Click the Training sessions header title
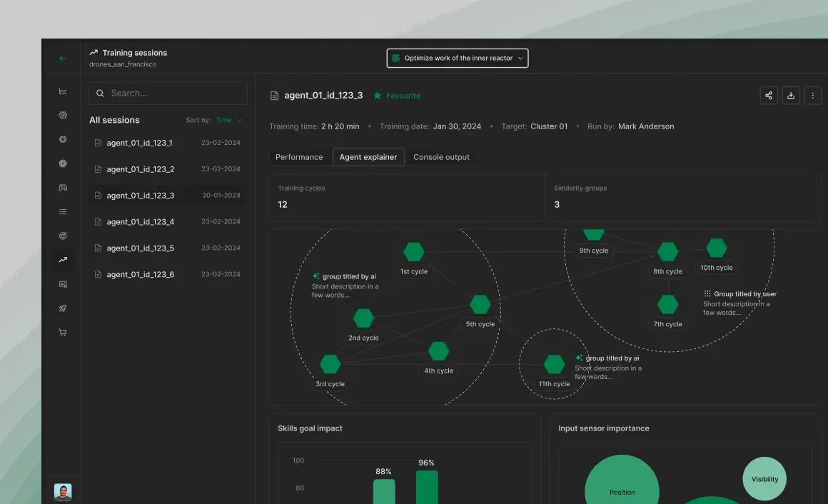This screenshot has width=828, height=504. (135, 53)
